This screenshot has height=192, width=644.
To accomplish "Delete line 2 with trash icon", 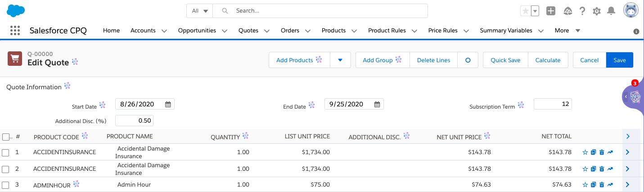I will [x=602, y=169].
